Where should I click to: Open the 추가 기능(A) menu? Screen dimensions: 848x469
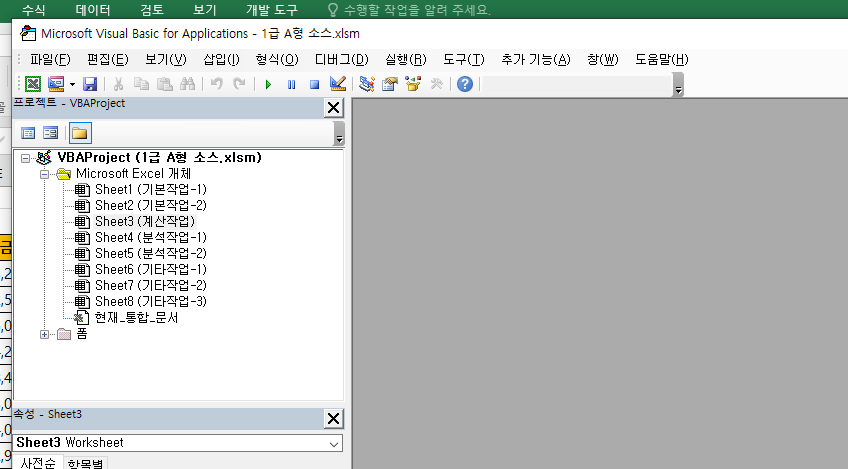click(536, 60)
